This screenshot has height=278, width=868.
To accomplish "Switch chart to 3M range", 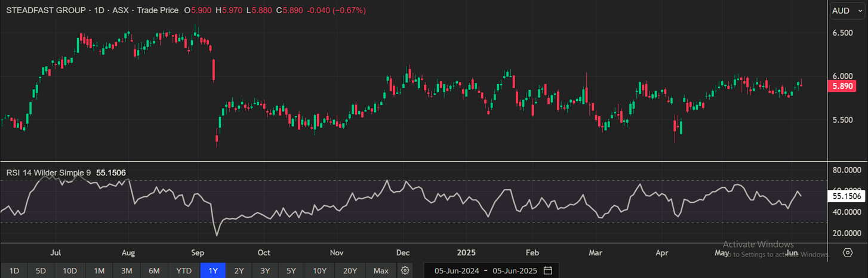I will click(x=127, y=271).
